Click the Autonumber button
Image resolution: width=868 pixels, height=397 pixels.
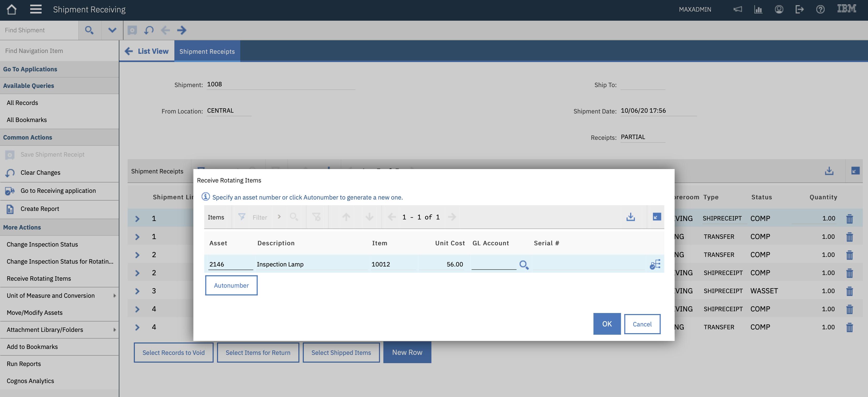[231, 285]
